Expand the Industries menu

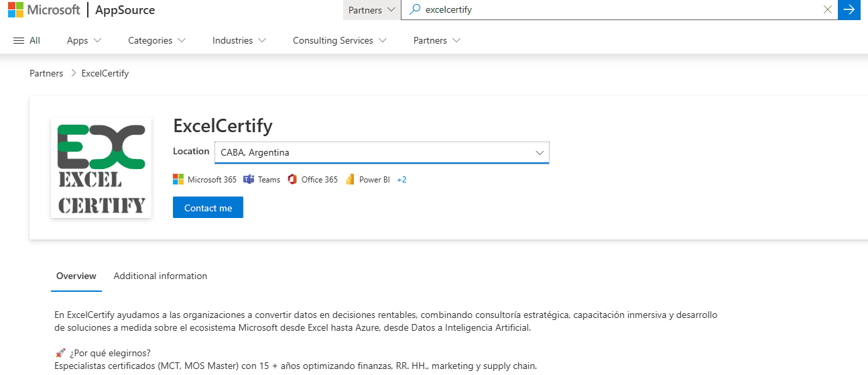[239, 40]
